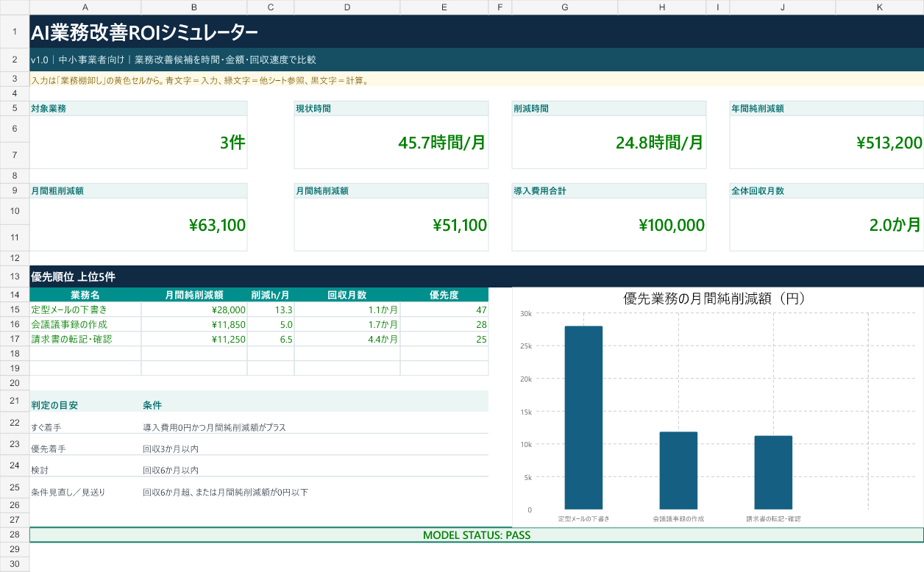Select row 28 header
This screenshot has width=924, height=572.
(x=15, y=535)
